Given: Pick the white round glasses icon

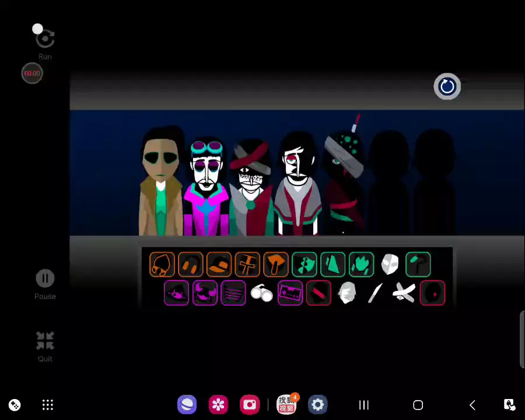Looking at the screenshot, I should pyautogui.click(x=262, y=293).
